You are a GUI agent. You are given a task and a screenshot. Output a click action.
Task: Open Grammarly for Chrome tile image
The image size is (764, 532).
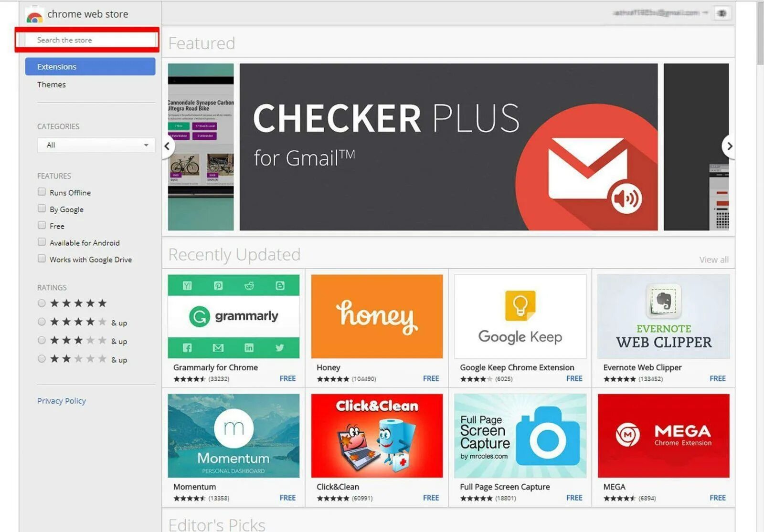(x=233, y=316)
